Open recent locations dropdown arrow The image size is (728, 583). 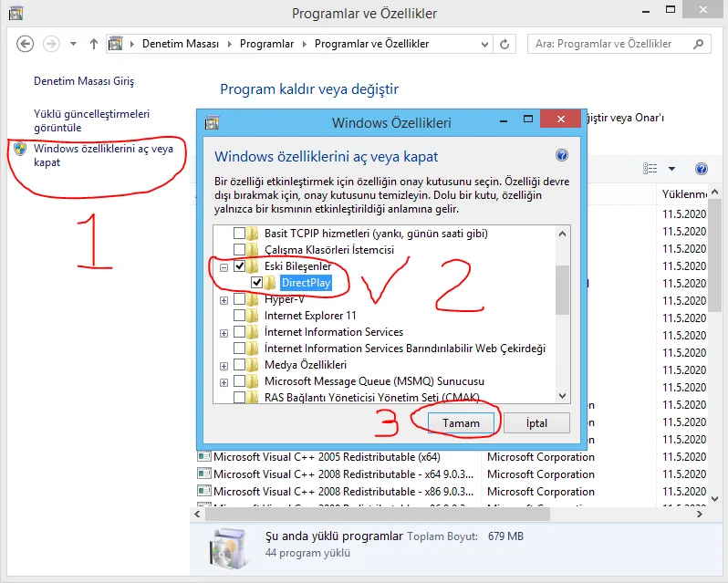click(x=73, y=44)
